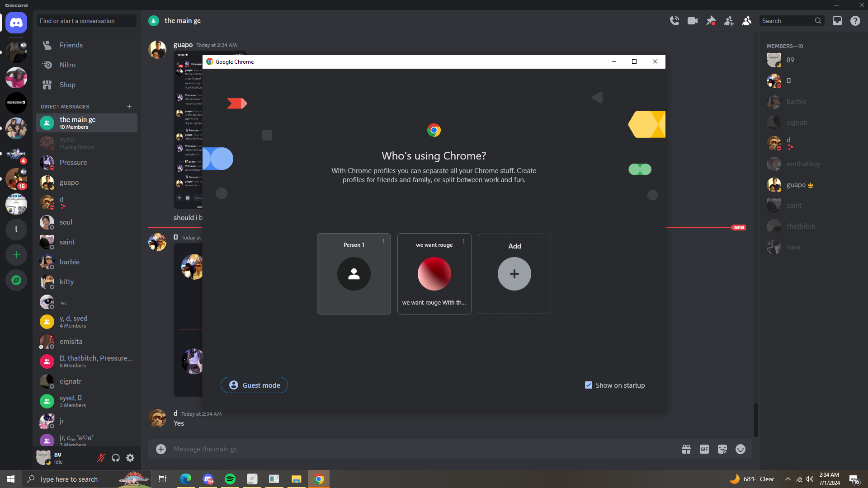This screenshot has height=488, width=868.
Task: Add friends to the group DM
Action: coord(729,21)
